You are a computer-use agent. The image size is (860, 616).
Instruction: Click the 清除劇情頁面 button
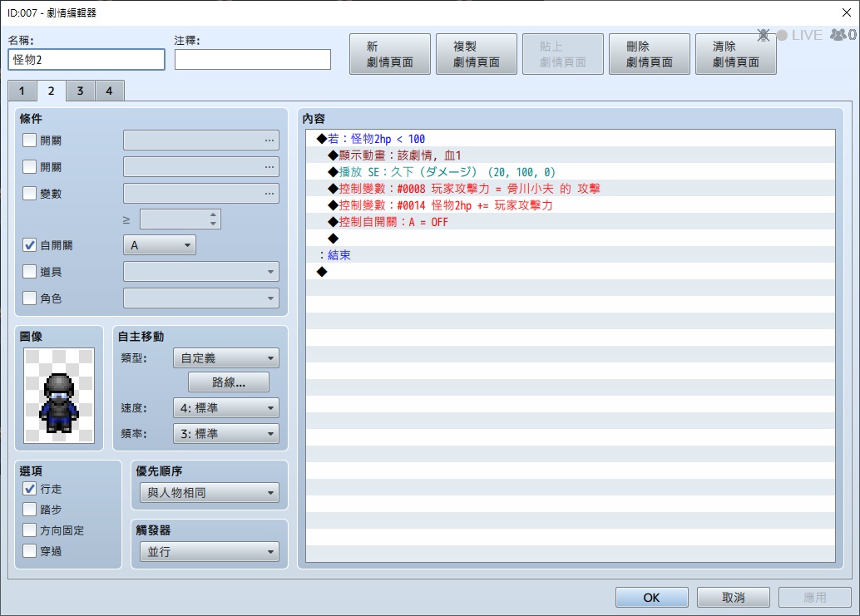coord(735,54)
